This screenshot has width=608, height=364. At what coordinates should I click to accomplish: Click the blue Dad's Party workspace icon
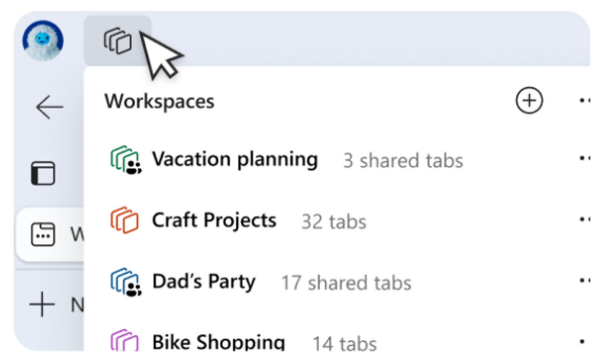coord(125,282)
